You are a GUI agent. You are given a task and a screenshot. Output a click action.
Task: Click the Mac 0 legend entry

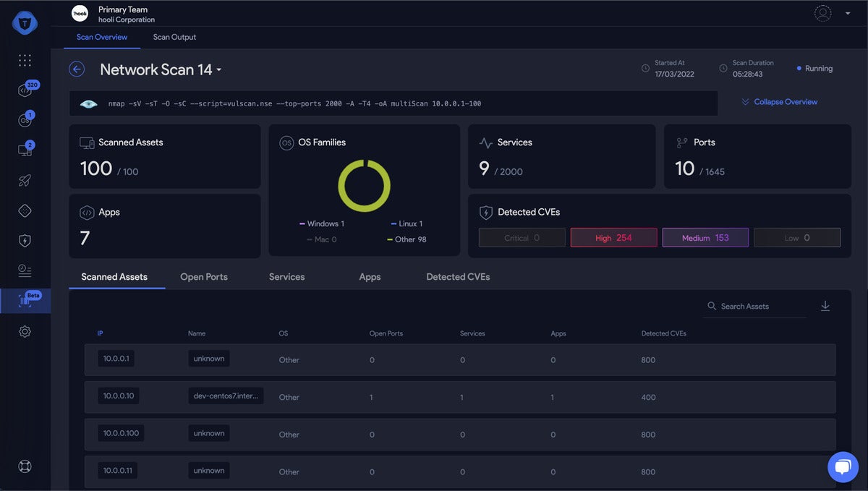(x=322, y=239)
